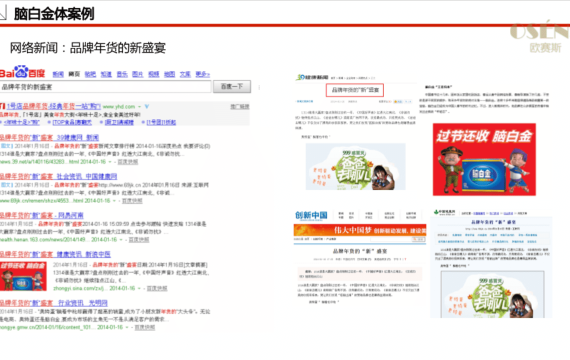Open the 更多 link in the Baidu navigation
The image size is (570, 360).
[202, 74]
